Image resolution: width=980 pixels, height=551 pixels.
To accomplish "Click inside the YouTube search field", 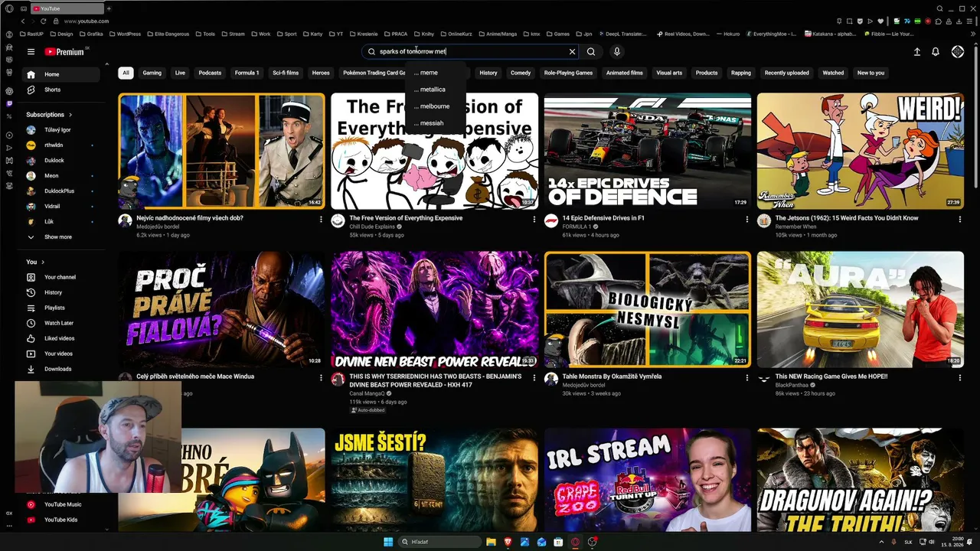I will click(470, 52).
